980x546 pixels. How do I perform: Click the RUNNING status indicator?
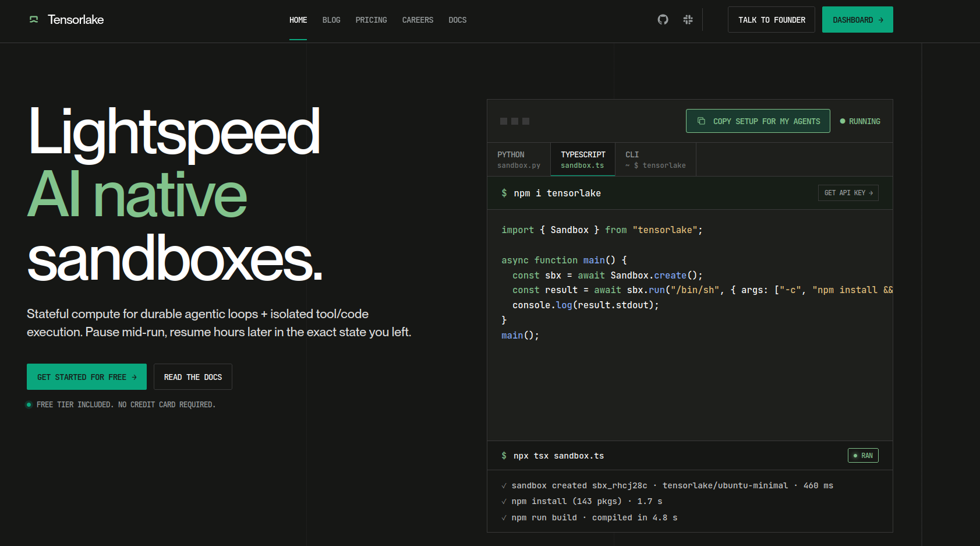click(860, 121)
